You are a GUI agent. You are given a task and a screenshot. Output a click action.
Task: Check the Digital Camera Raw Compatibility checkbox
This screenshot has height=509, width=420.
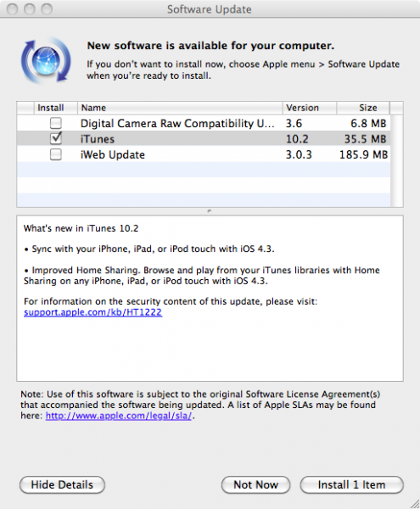[x=56, y=123]
